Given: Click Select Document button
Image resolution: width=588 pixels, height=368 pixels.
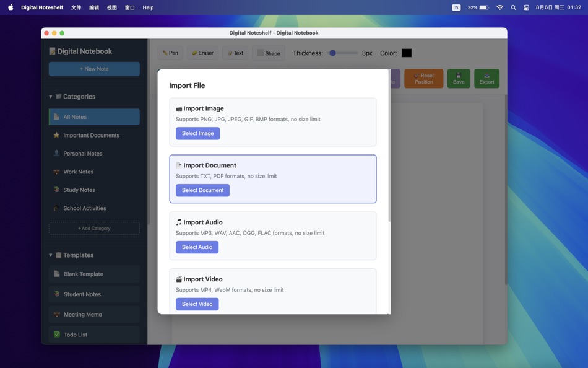Looking at the screenshot, I should (202, 190).
